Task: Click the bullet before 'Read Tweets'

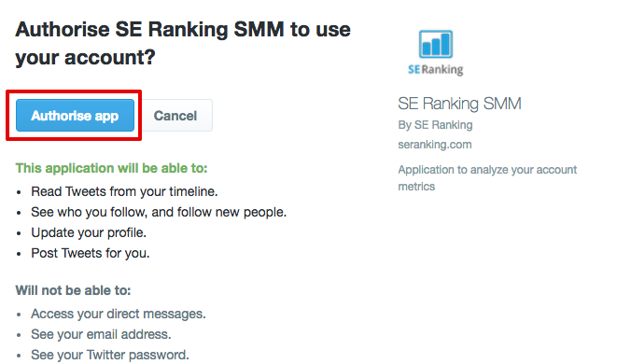Action: (19, 192)
